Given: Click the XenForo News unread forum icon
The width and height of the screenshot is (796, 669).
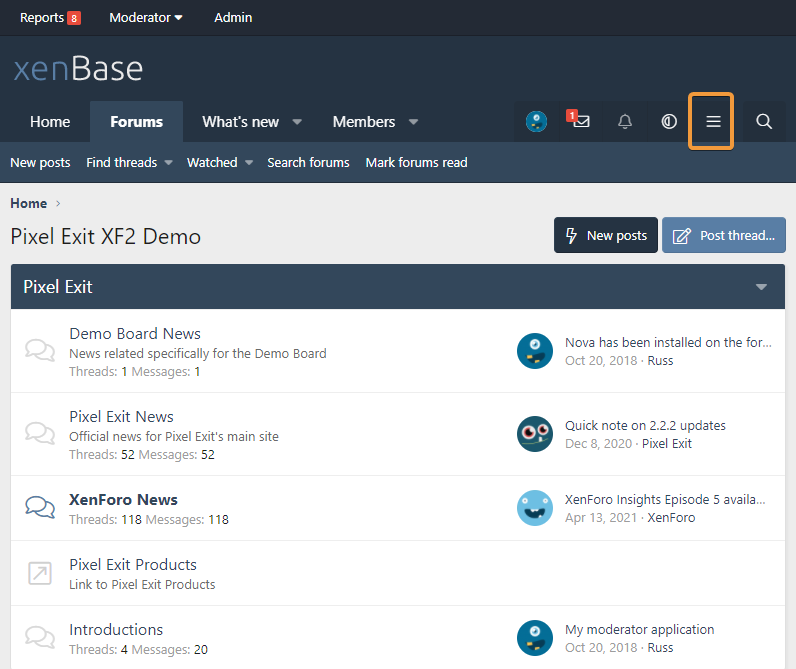Looking at the screenshot, I should point(40,507).
